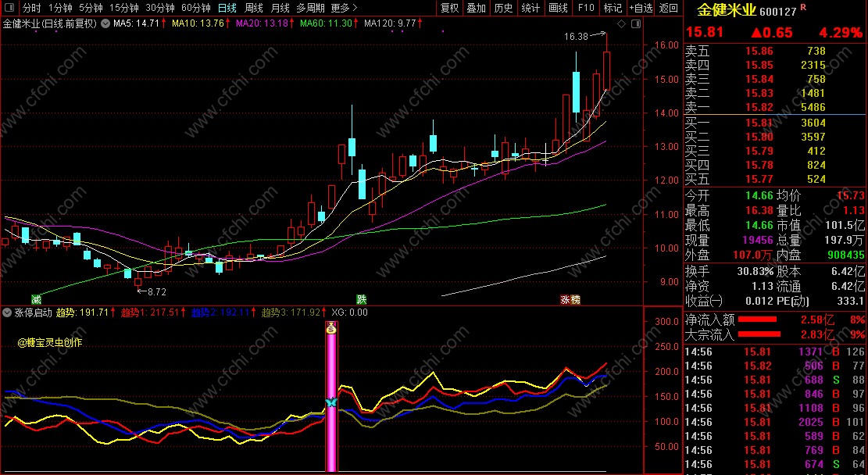The width and height of the screenshot is (868, 475).
Task: Click the 标记 mark button
Action: (613, 8)
